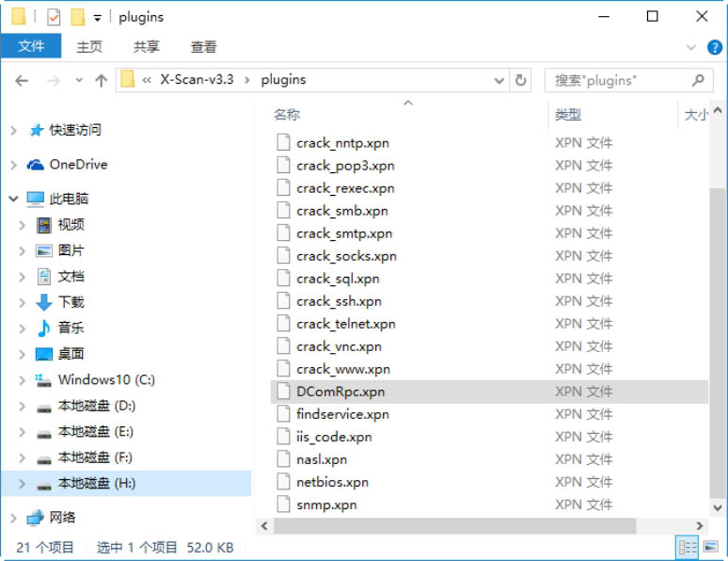Click the Forward navigation arrow

click(x=54, y=81)
